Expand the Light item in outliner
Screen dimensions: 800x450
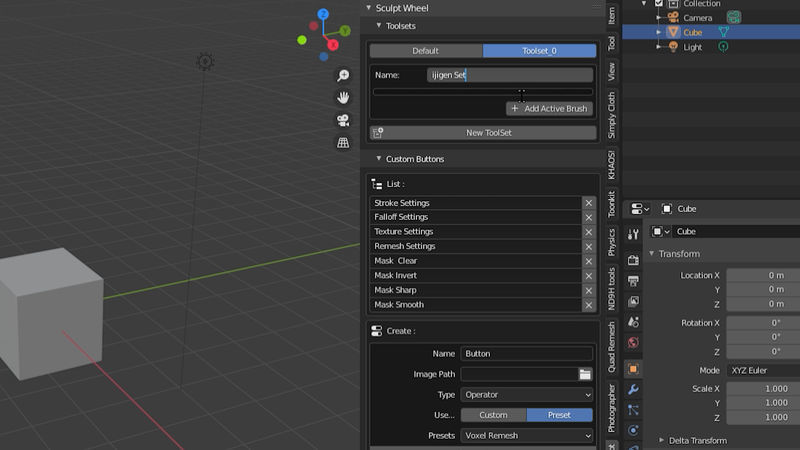(659, 47)
